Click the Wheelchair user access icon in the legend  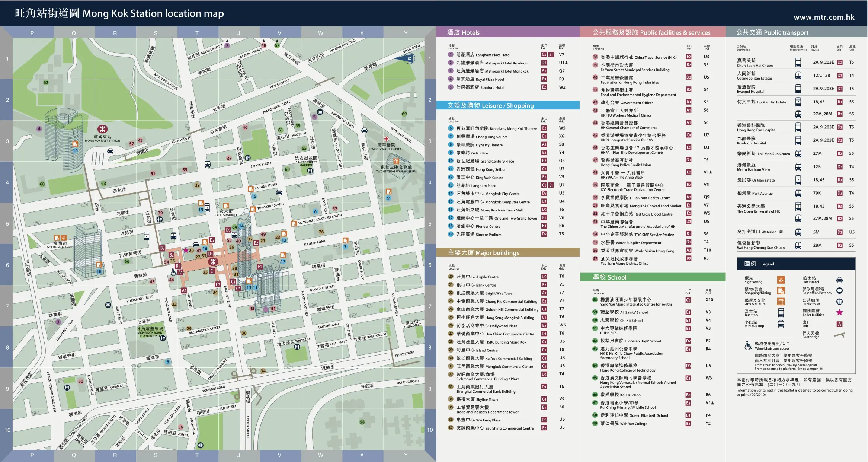(x=748, y=346)
